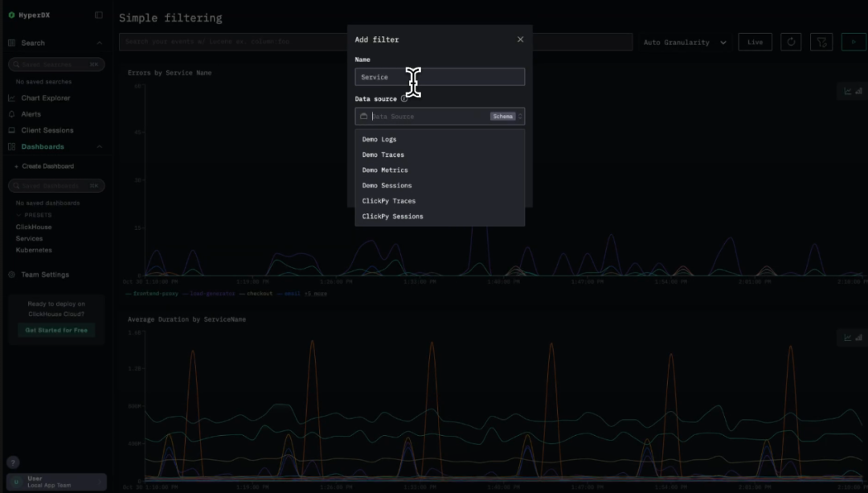The height and width of the screenshot is (493, 868).
Task: Click the refresh icon button
Action: coord(791,42)
